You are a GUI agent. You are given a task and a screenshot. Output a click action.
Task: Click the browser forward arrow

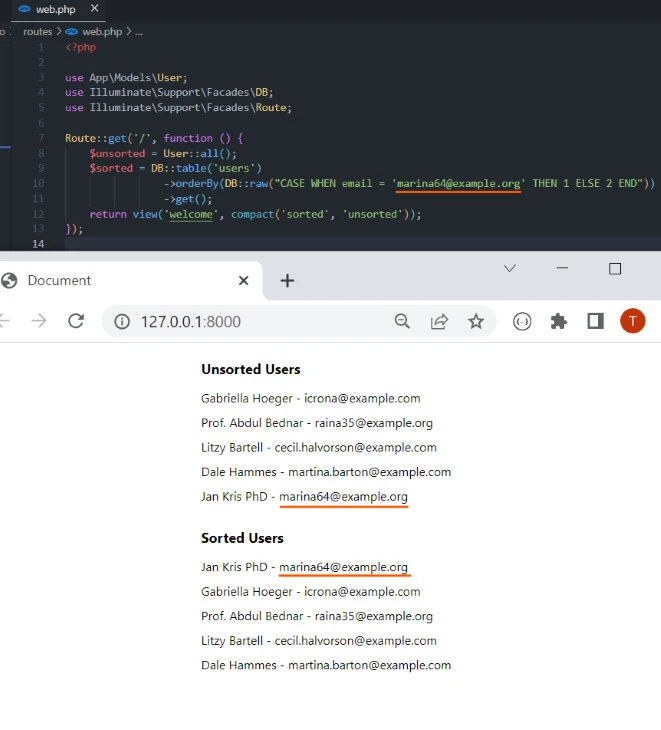[x=38, y=321]
